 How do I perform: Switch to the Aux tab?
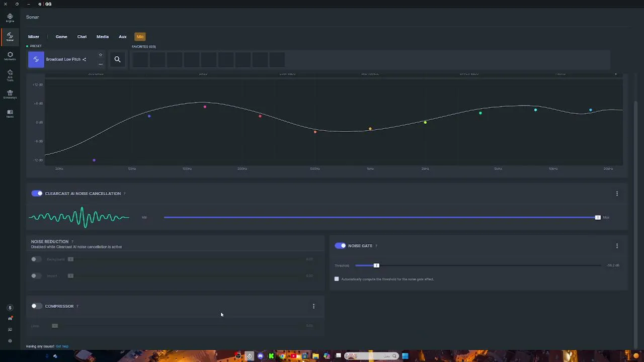point(123,37)
